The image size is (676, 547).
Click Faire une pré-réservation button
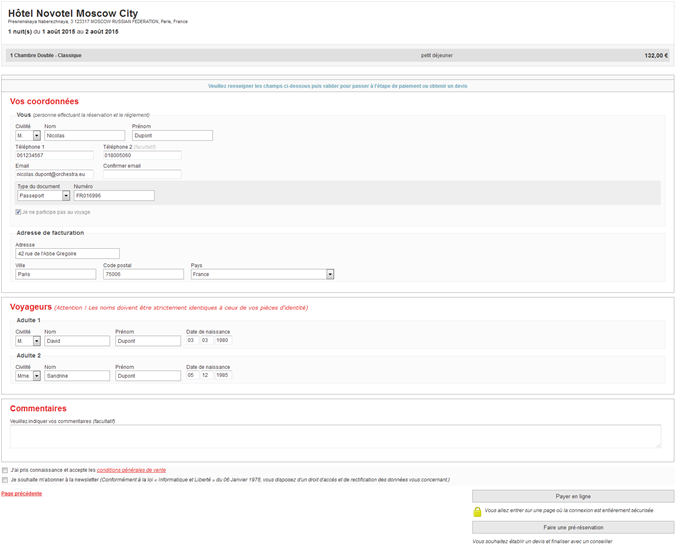573,527
